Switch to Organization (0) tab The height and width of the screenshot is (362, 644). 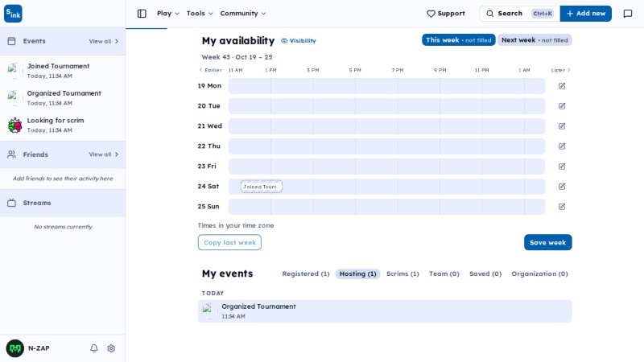click(539, 274)
